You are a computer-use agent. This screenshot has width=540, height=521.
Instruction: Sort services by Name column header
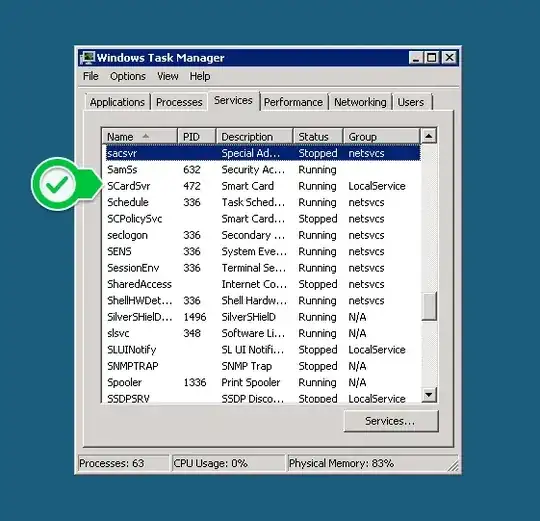(x=140, y=137)
